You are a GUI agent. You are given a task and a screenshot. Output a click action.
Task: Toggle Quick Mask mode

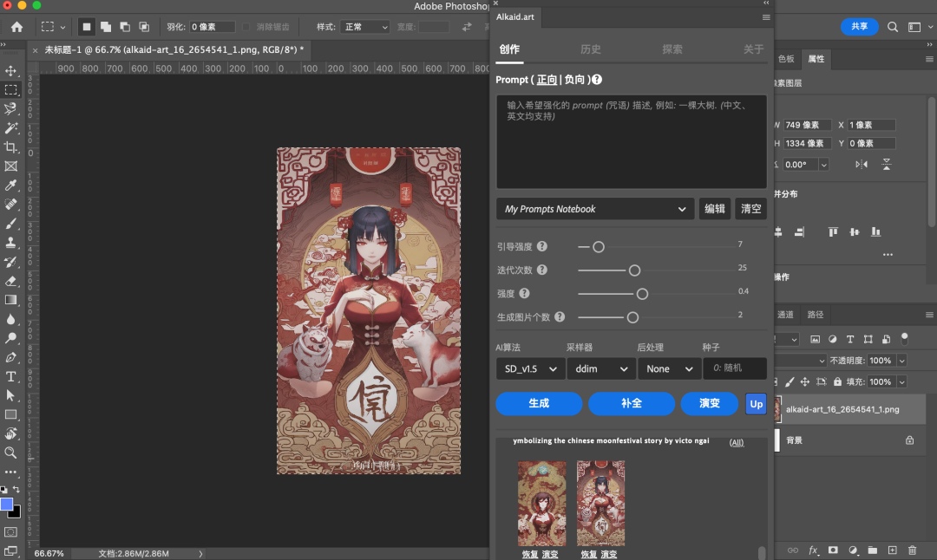[x=10, y=532]
